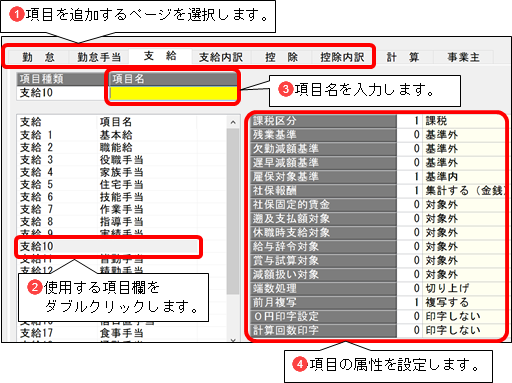Screen dimensions: 512x383
Task: Click the yellow 項目名 input field
Action: (173, 93)
